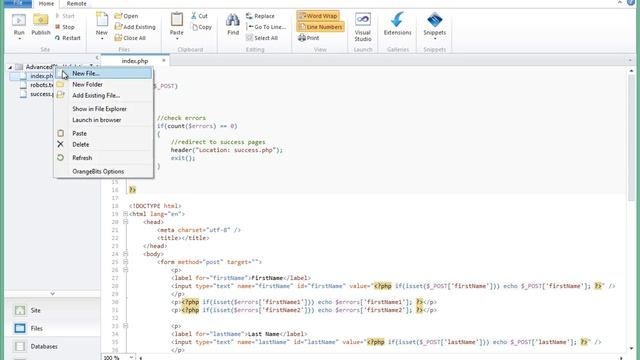
Task: Collapse the html tag fold on line 19
Action: coord(125,214)
